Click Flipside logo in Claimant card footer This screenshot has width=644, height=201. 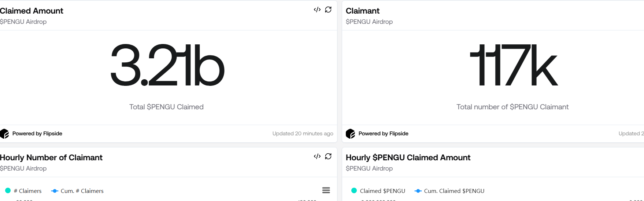click(x=351, y=134)
